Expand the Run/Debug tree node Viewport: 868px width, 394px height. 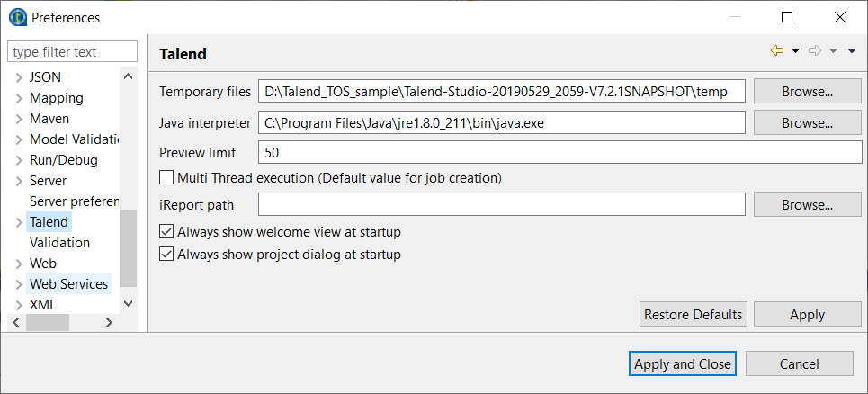coord(19,160)
